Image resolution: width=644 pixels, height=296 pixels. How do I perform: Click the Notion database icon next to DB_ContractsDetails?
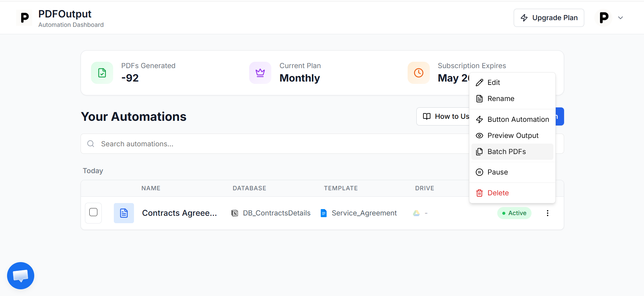235,213
